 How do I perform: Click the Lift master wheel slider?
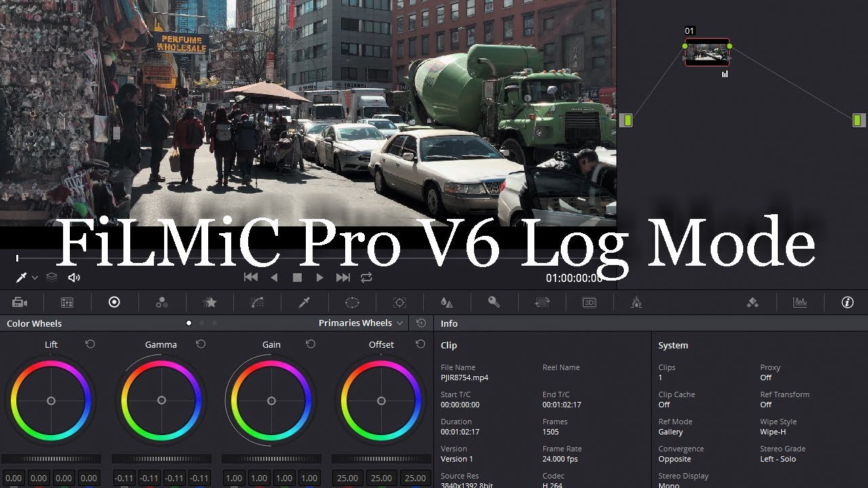51,459
